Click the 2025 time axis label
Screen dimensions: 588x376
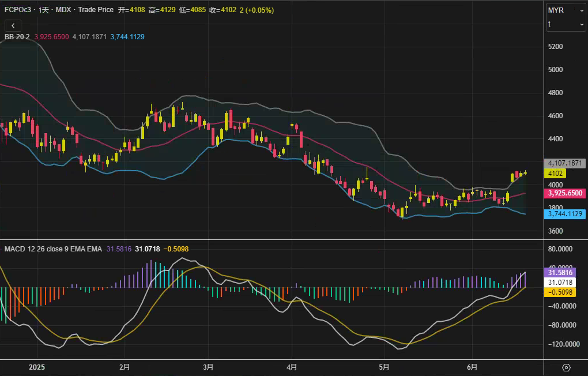pyautogui.click(x=37, y=367)
